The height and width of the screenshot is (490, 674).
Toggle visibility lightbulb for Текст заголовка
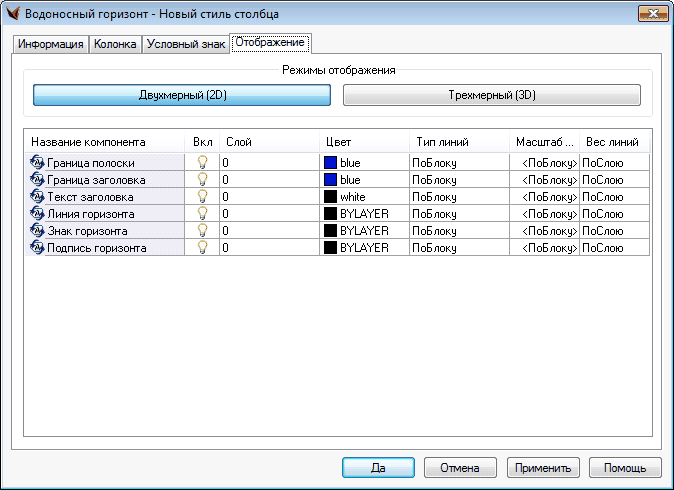tap(202, 196)
